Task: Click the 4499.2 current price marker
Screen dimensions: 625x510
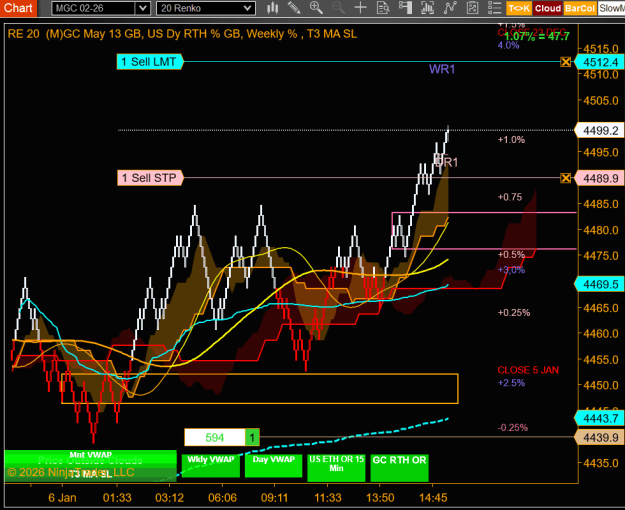Action: coord(600,130)
